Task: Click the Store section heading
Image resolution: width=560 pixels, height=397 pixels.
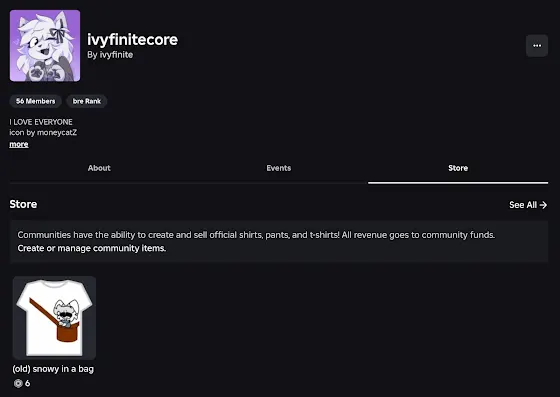Action: coord(23,204)
